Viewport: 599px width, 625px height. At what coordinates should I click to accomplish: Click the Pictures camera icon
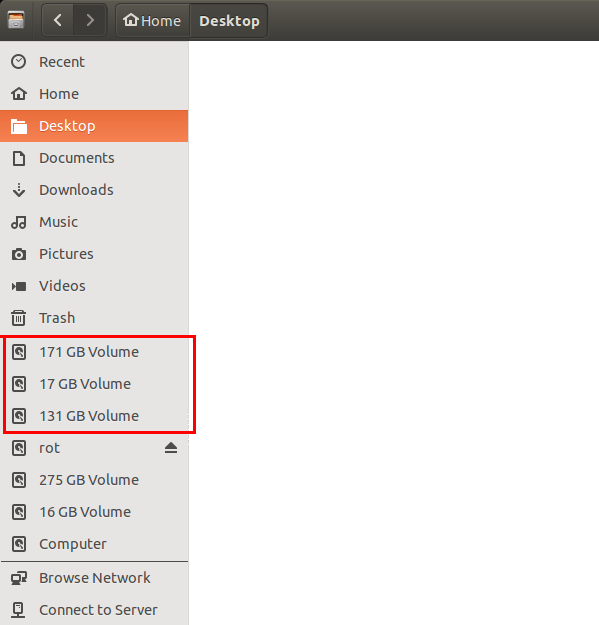click(x=19, y=254)
